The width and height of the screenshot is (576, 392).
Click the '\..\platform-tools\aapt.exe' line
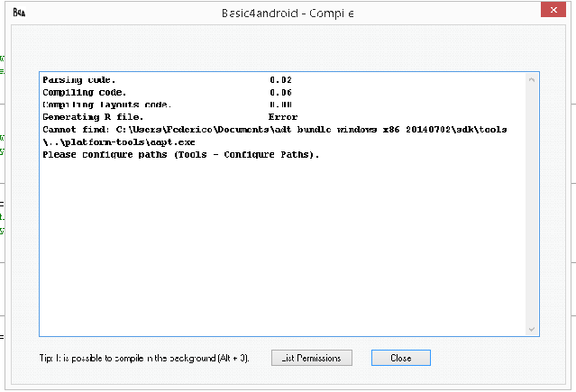click(119, 141)
